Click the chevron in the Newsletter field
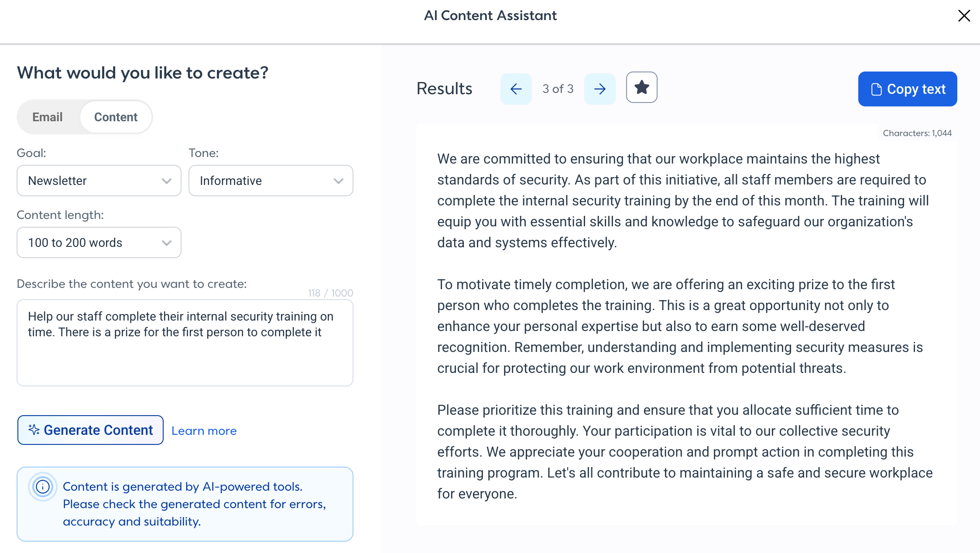Viewport: 980px width, 553px height. pos(166,181)
